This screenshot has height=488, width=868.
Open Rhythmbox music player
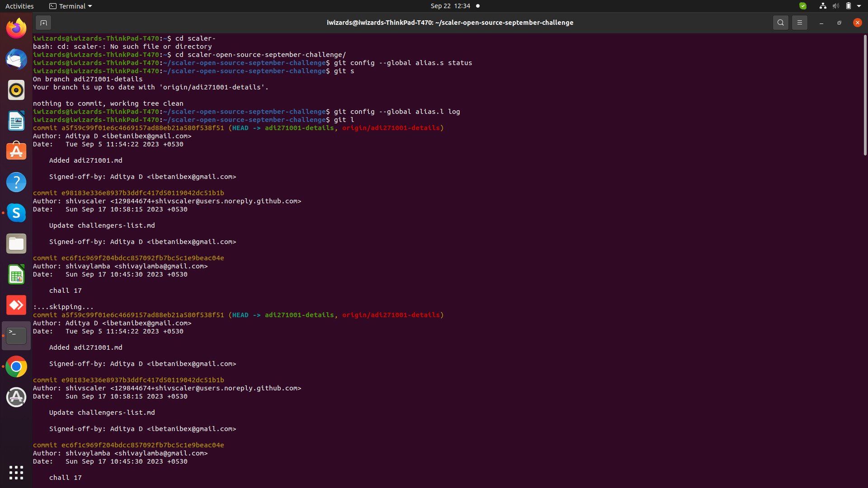point(16,90)
